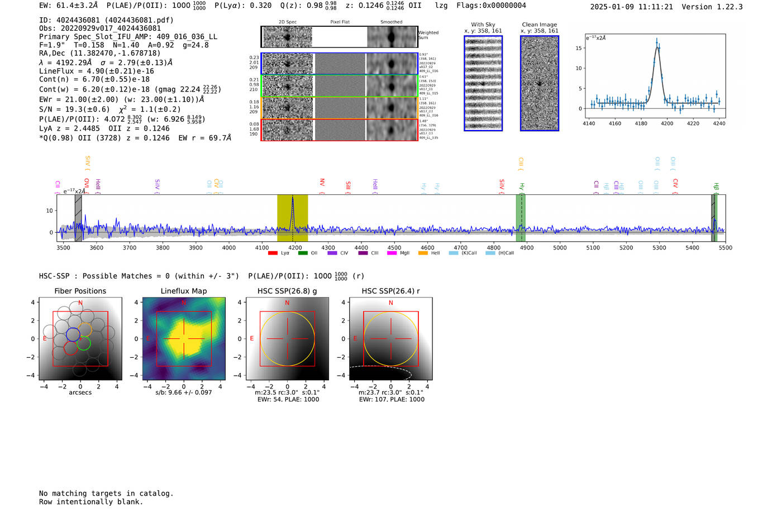Click the white dashed ellipse in HSC r image

point(381,373)
